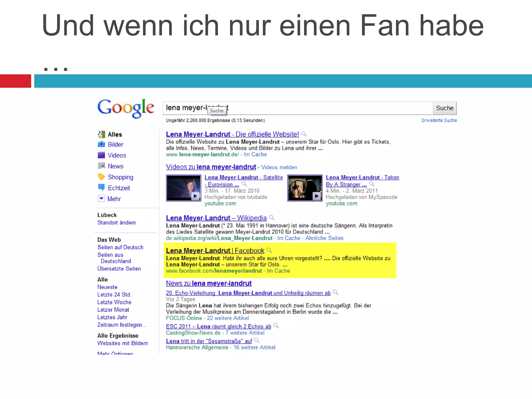Click 16 weitere Artikel link

(254, 347)
